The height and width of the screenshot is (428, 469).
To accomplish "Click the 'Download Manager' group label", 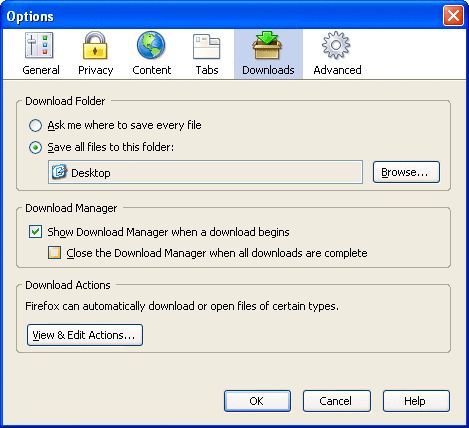I will pos(71,208).
